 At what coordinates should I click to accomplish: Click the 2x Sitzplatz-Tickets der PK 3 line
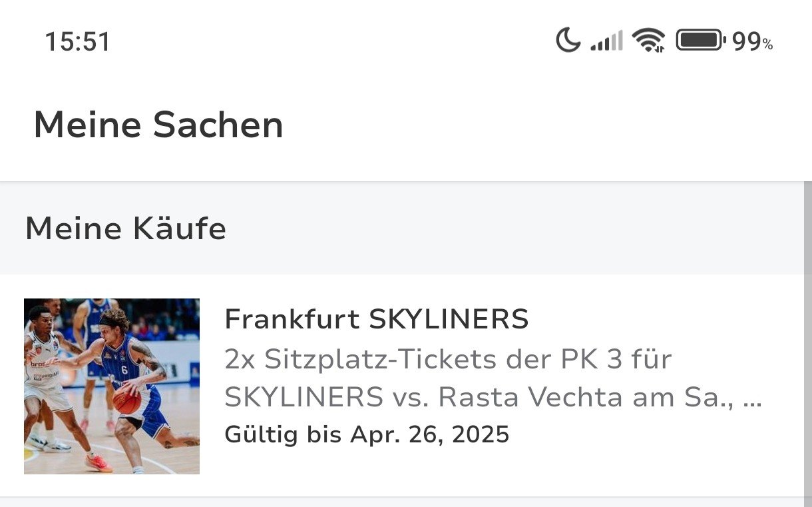point(448,359)
